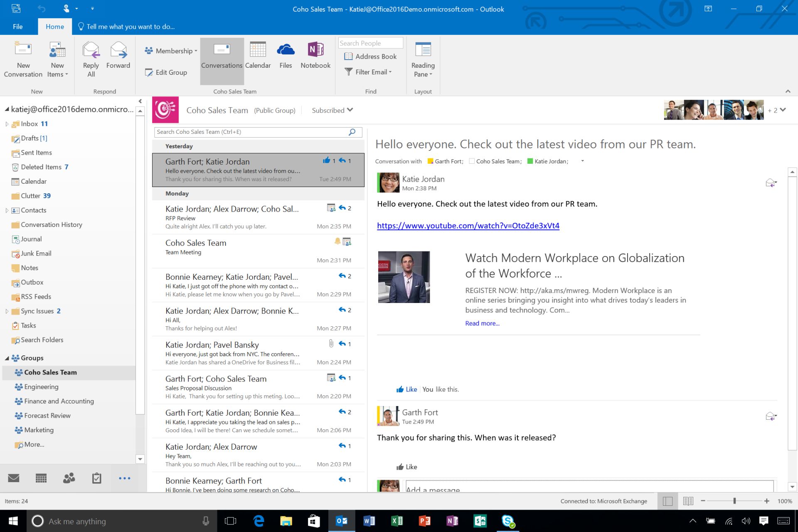798x532 pixels.
Task: Open the YouTube link in email
Action: click(x=468, y=225)
